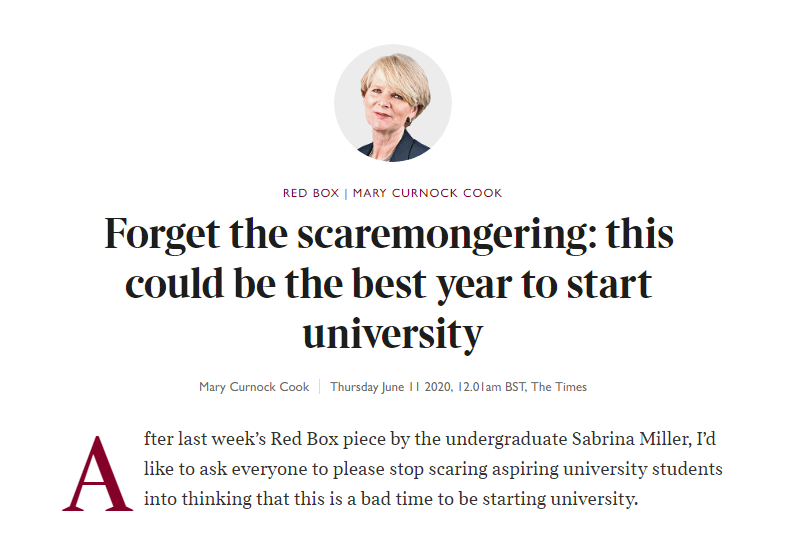
Task: Click the pipe separator after RED BOX
Action: (346, 194)
